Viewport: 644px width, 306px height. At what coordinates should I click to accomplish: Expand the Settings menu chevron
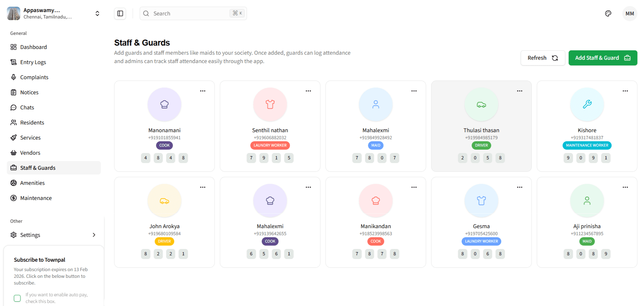[x=94, y=235]
